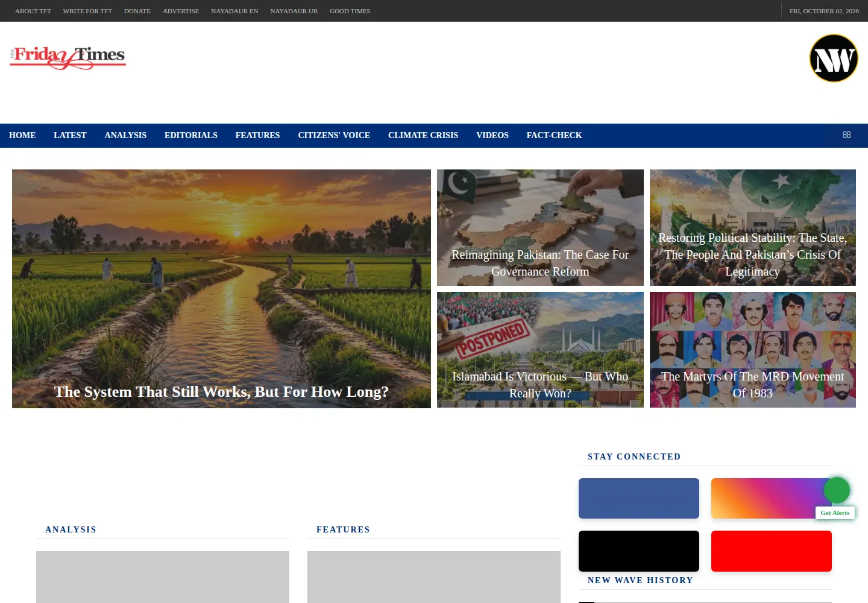
Task: Visit the Nayadaur UR link
Action: pos(294,11)
